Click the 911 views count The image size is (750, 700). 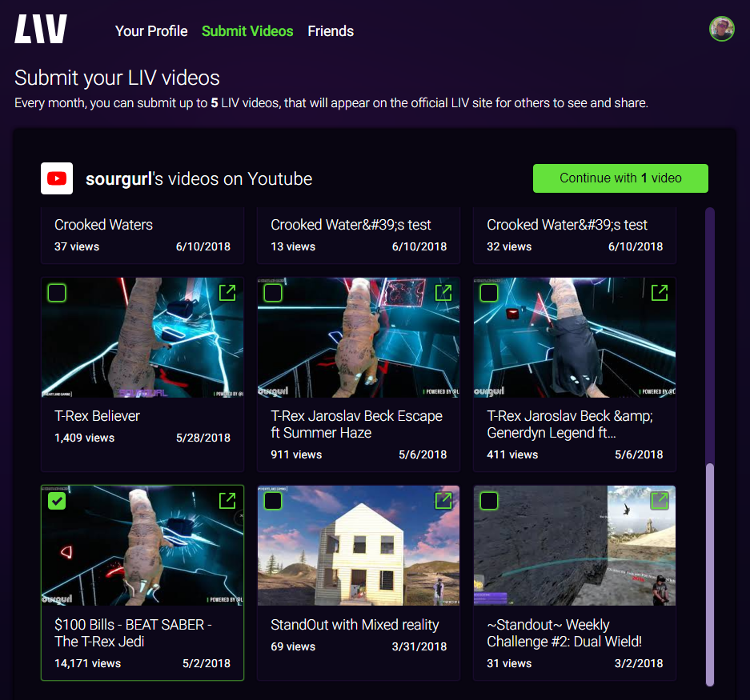pos(296,454)
